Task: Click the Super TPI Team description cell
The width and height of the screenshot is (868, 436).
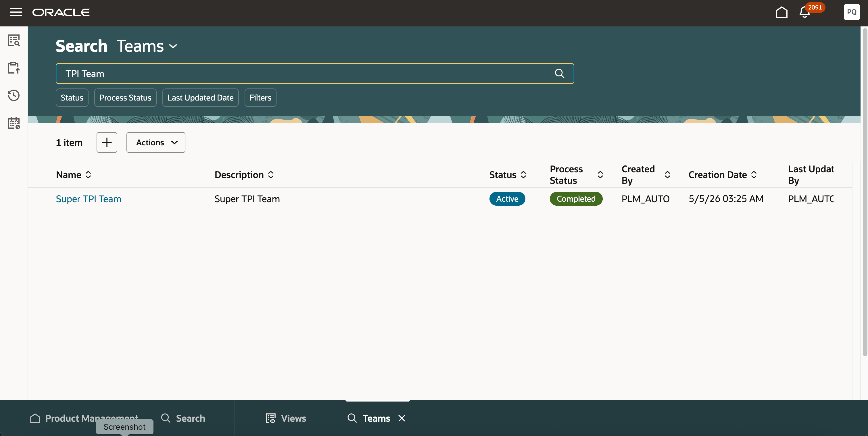Action: click(247, 199)
